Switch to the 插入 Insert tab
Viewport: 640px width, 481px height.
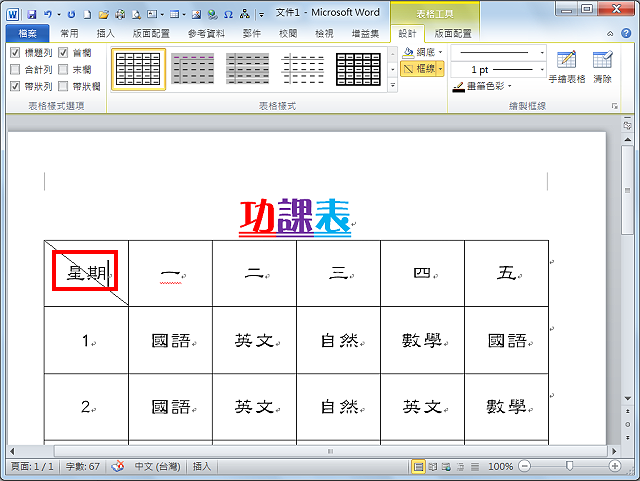pos(105,33)
